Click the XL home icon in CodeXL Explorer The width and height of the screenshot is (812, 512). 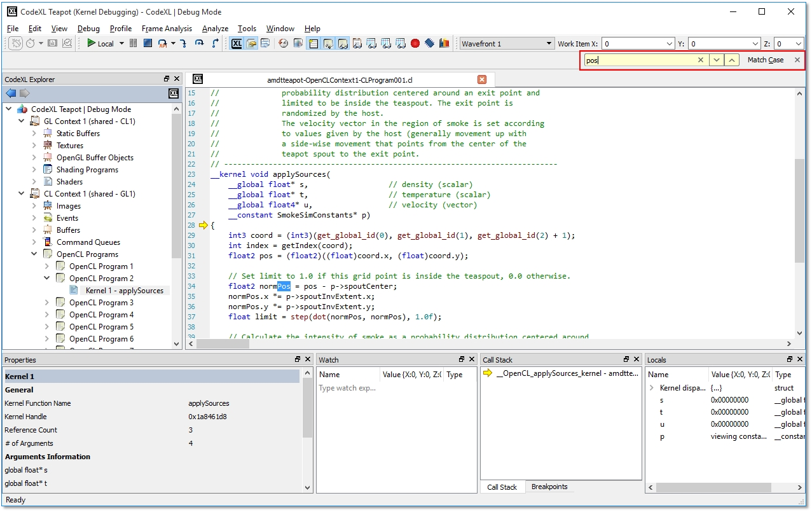(174, 93)
